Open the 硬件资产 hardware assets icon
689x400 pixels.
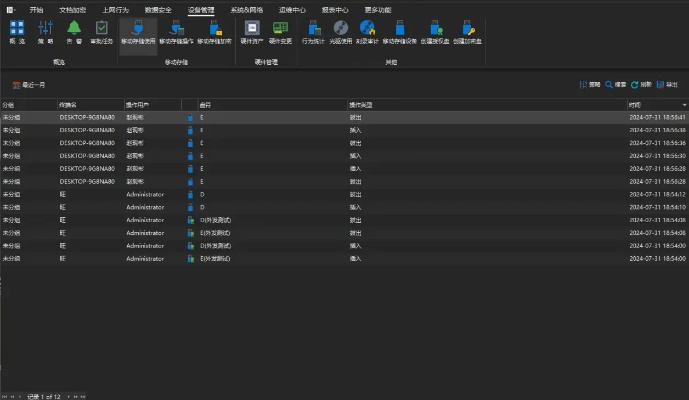(x=252, y=28)
